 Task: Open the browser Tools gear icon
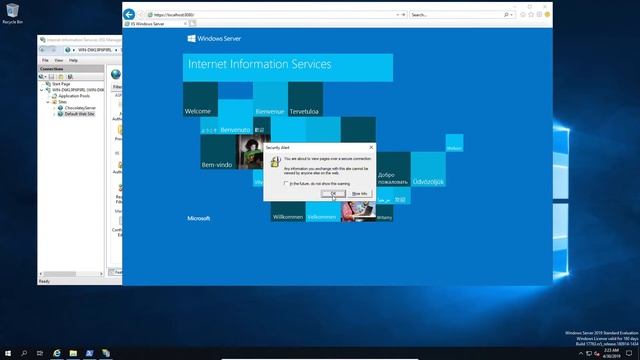pos(539,15)
